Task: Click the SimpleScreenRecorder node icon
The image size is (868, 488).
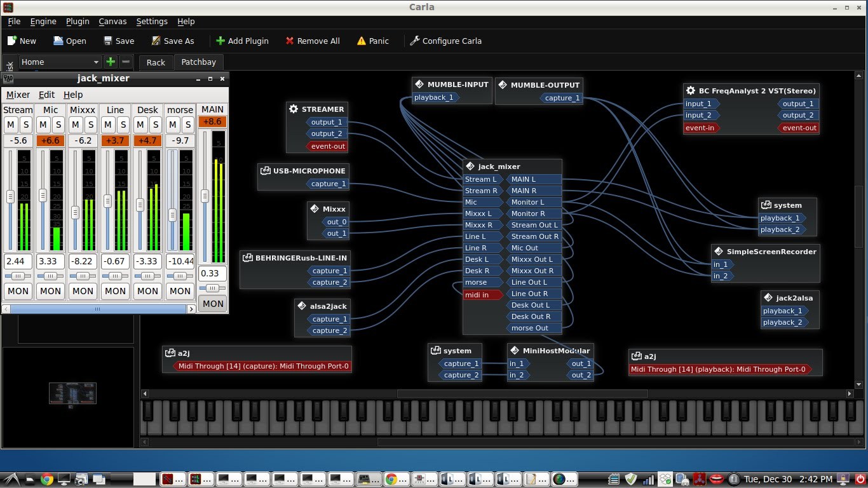Action: tap(719, 251)
